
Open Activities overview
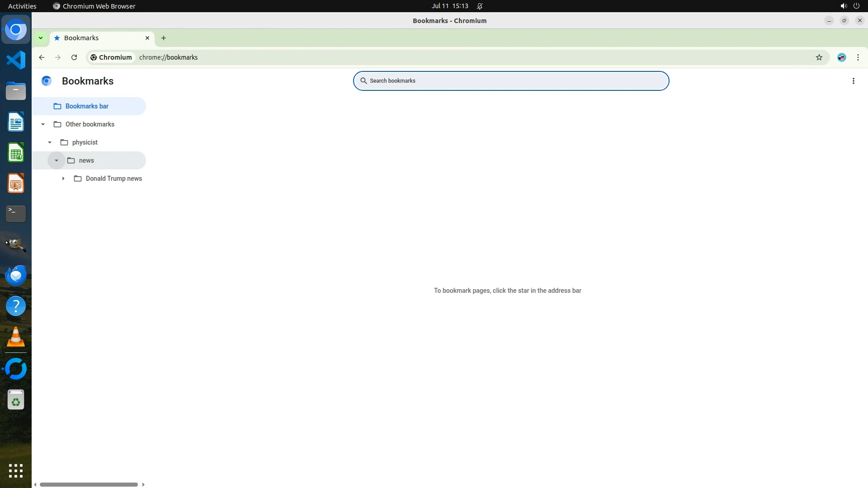[22, 6]
